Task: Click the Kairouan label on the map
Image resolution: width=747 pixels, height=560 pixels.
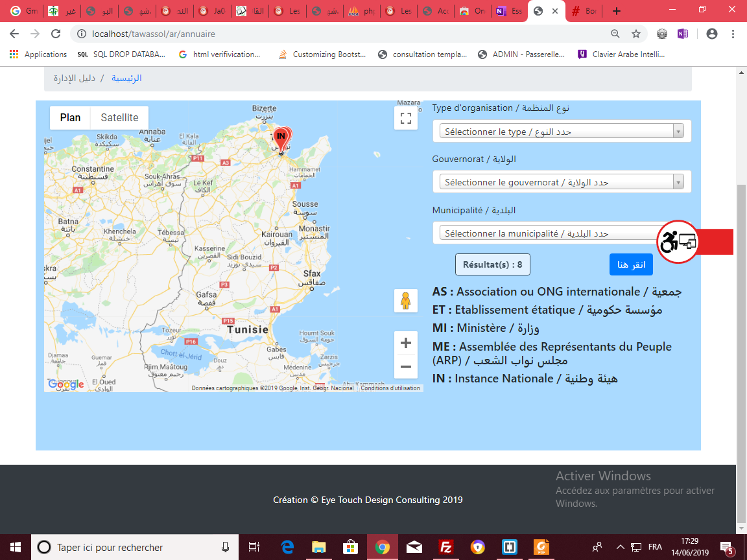Action: coord(277,234)
